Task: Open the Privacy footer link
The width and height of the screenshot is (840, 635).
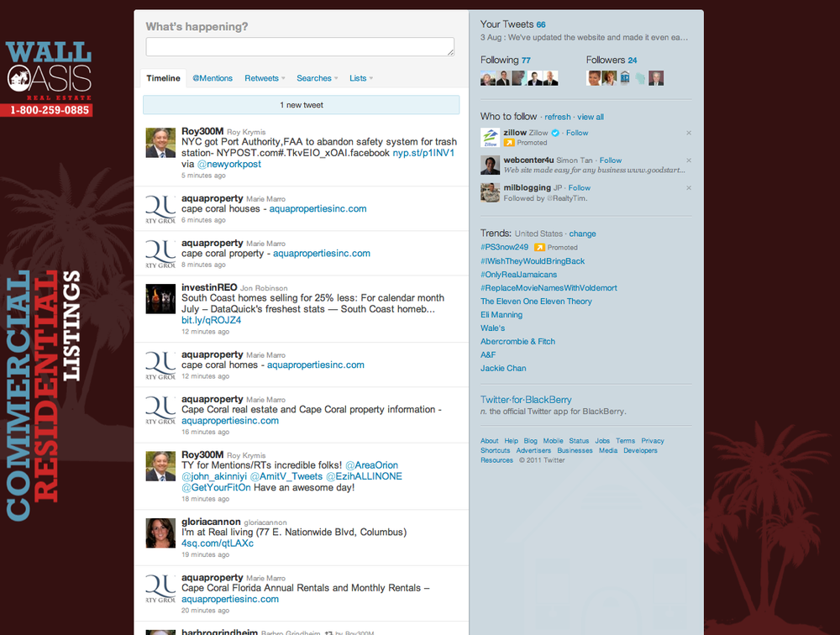Action: point(653,441)
